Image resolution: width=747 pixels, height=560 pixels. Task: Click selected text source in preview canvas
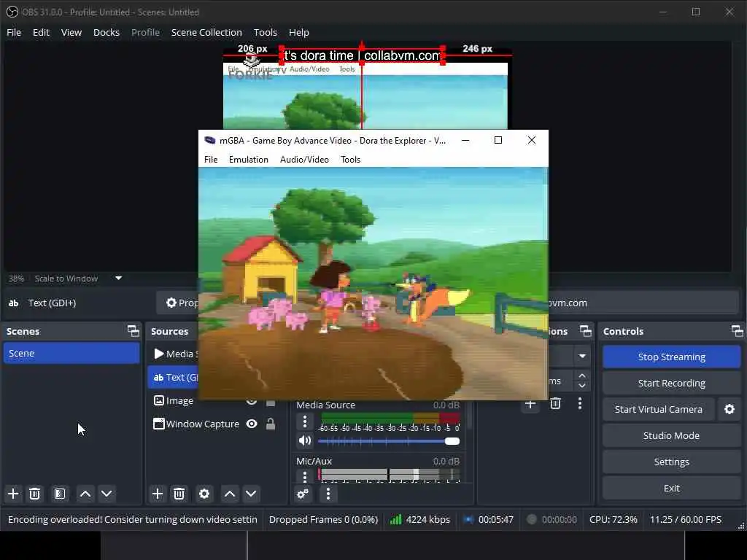point(362,55)
